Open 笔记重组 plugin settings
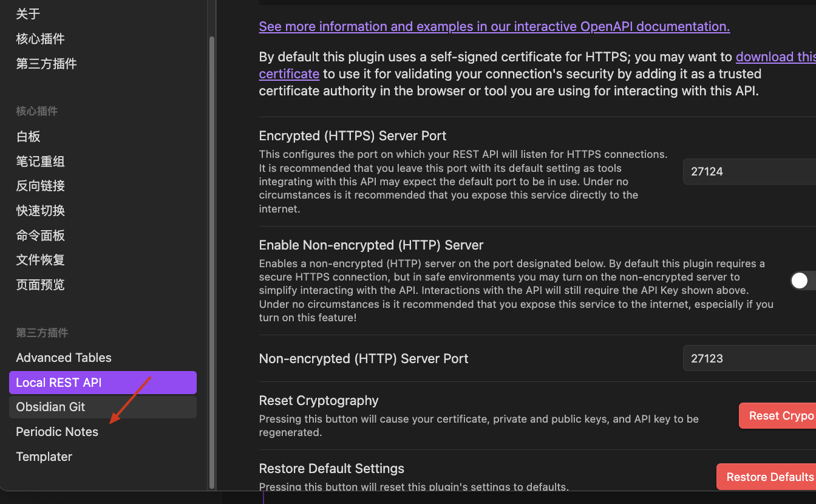This screenshot has height=504, width=816. pyautogui.click(x=40, y=162)
